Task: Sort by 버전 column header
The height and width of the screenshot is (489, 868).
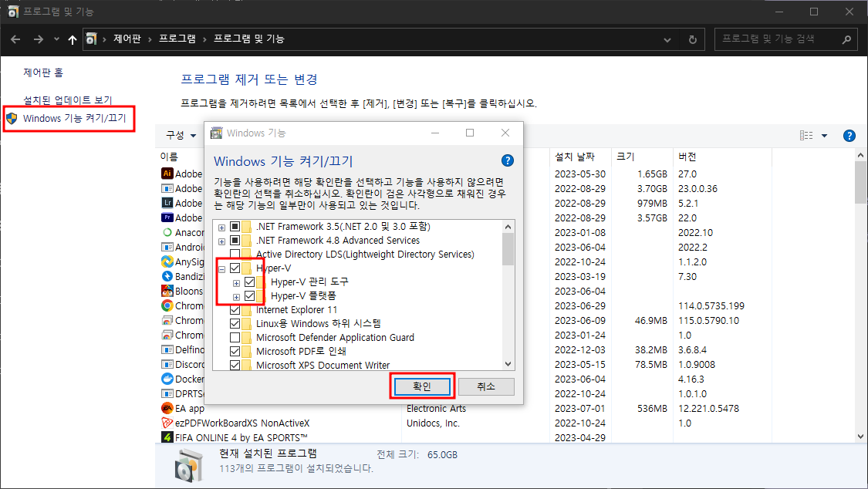Action: [687, 157]
